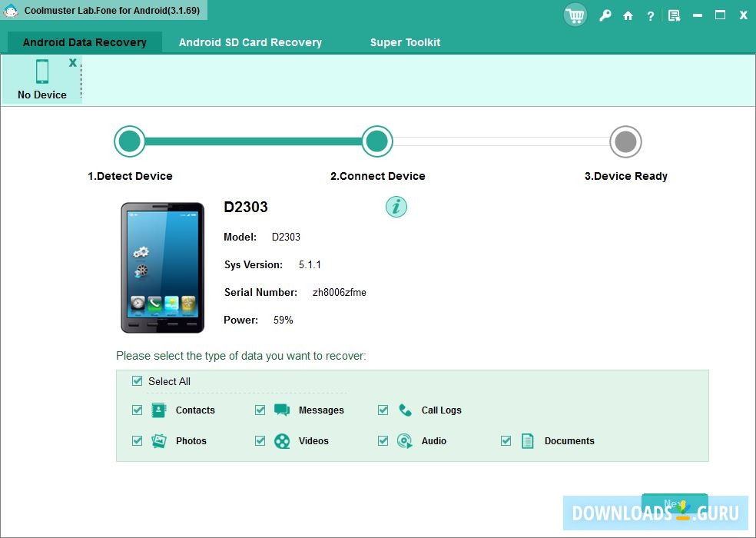The height and width of the screenshot is (538, 756).
Task: Click the Videos label text
Action: tap(313, 441)
